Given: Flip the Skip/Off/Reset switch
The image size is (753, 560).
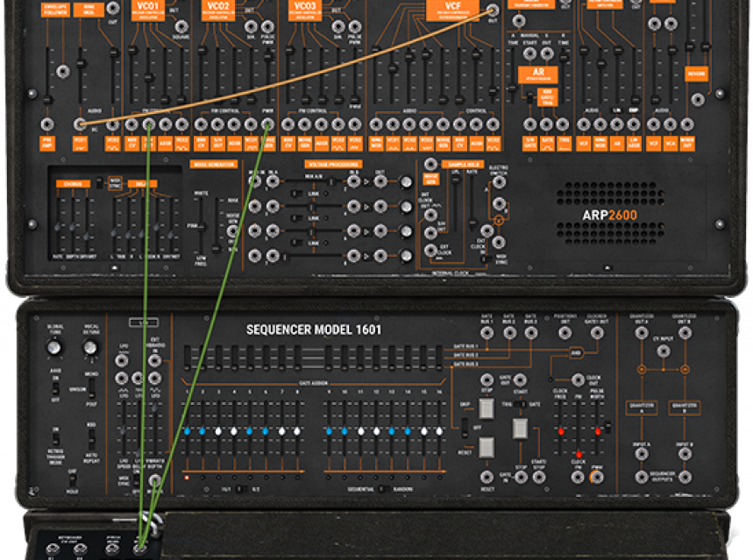Looking at the screenshot, I should point(465,428).
